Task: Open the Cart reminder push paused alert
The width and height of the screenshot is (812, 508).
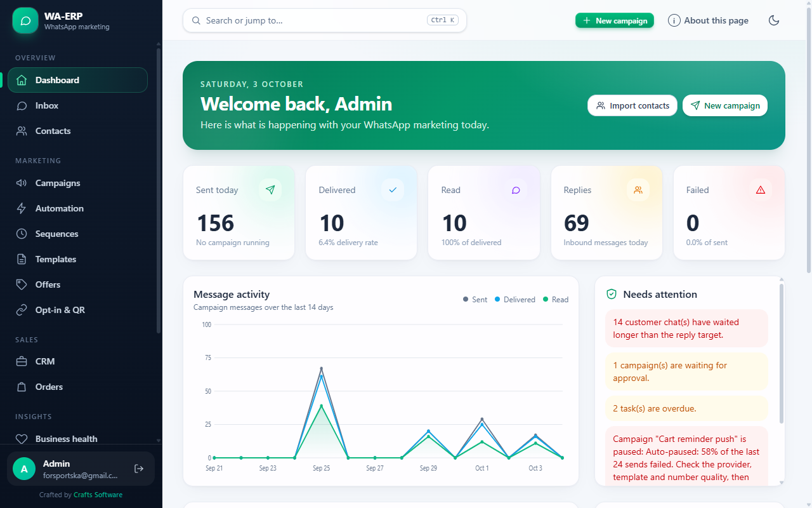Action: (686, 456)
